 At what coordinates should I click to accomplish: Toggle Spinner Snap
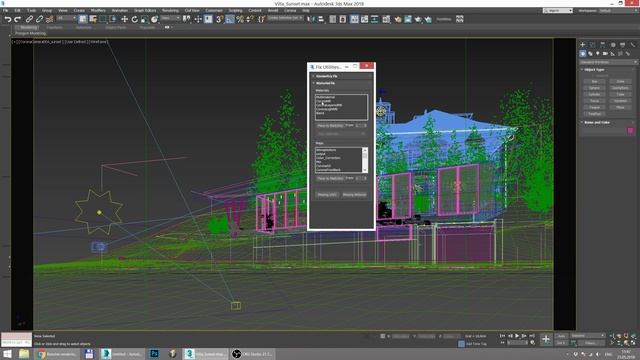click(x=249, y=19)
